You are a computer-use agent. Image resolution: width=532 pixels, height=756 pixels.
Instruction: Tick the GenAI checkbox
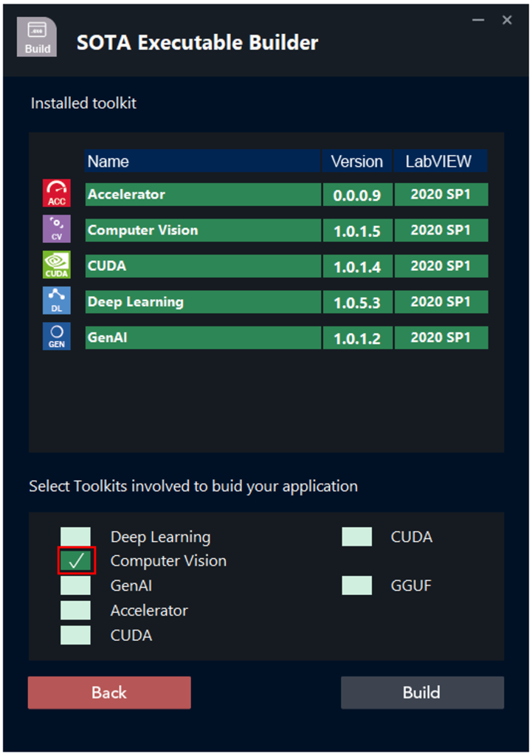pyautogui.click(x=76, y=585)
